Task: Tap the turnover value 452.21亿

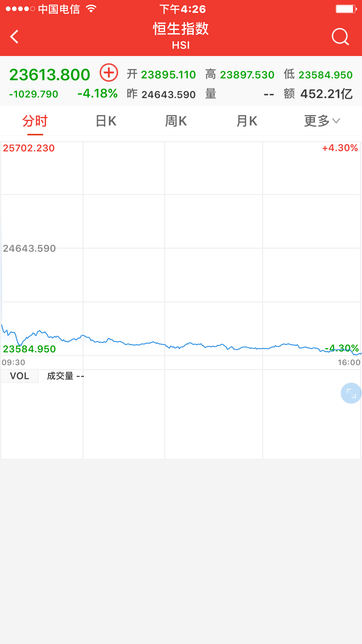Action: [x=326, y=94]
